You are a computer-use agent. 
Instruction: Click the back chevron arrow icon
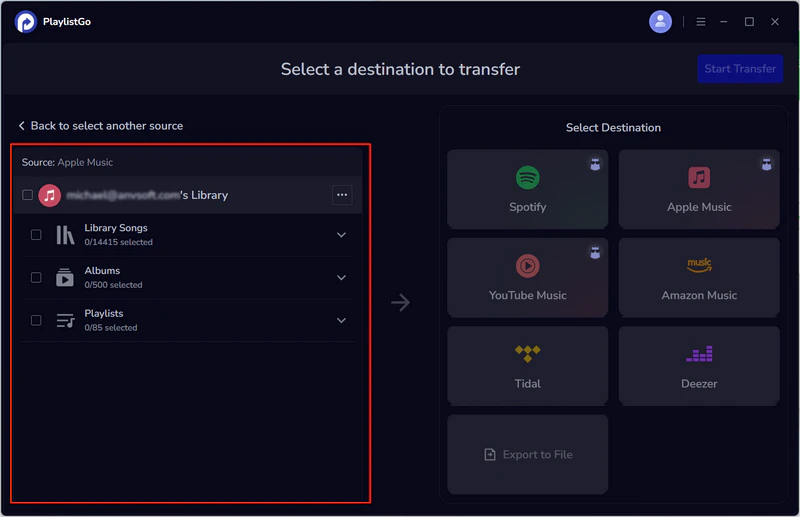click(x=21, y=126)
